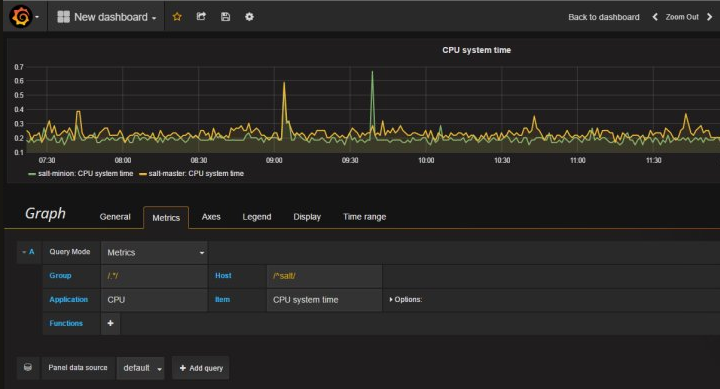
Task: Click the Application field showing CPU
Action: click(154, 300)
